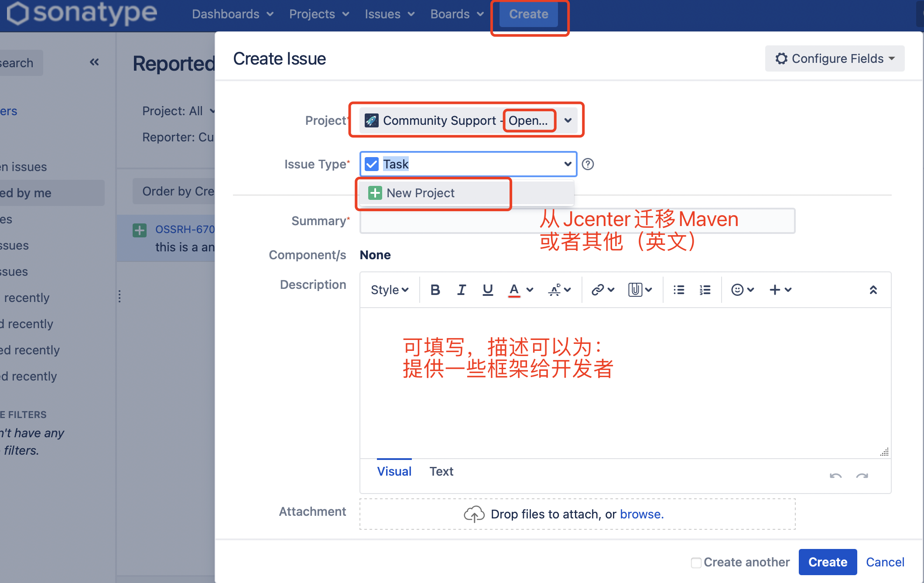Apply text color with the A icon

514,290
